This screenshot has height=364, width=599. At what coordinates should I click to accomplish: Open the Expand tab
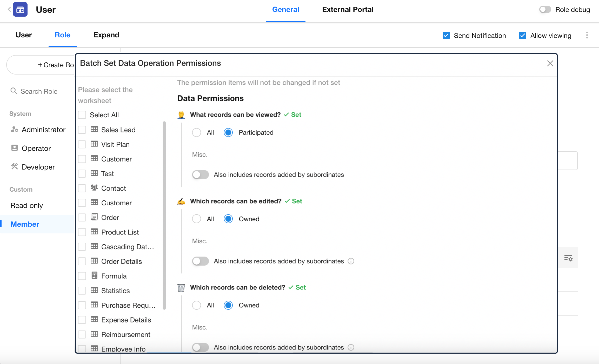coord(106,35)
